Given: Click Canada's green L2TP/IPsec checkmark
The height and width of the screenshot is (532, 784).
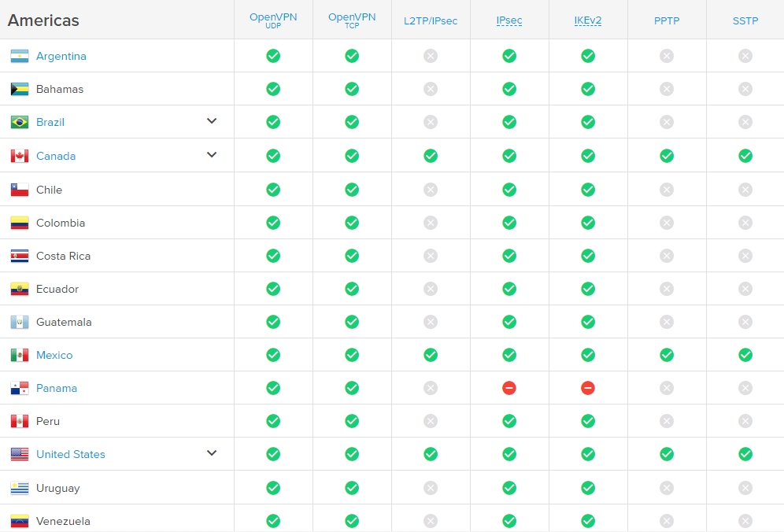Looking at the screenshot, I should [x=431, y=156].
